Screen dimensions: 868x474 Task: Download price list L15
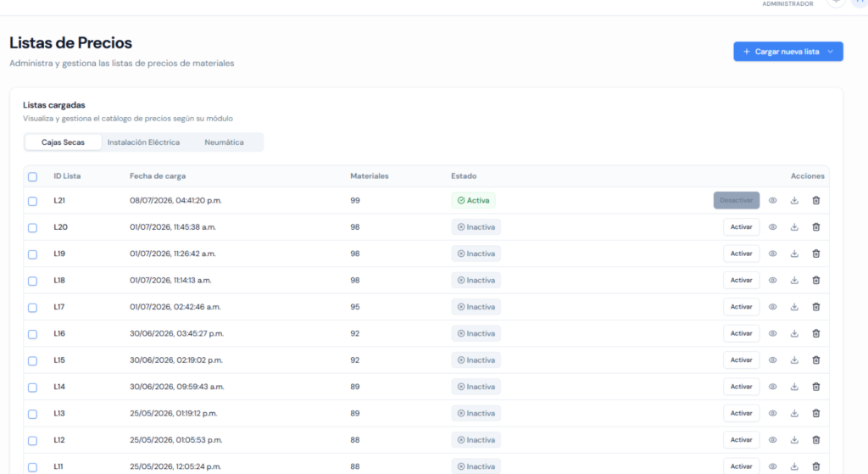[794, 360]
